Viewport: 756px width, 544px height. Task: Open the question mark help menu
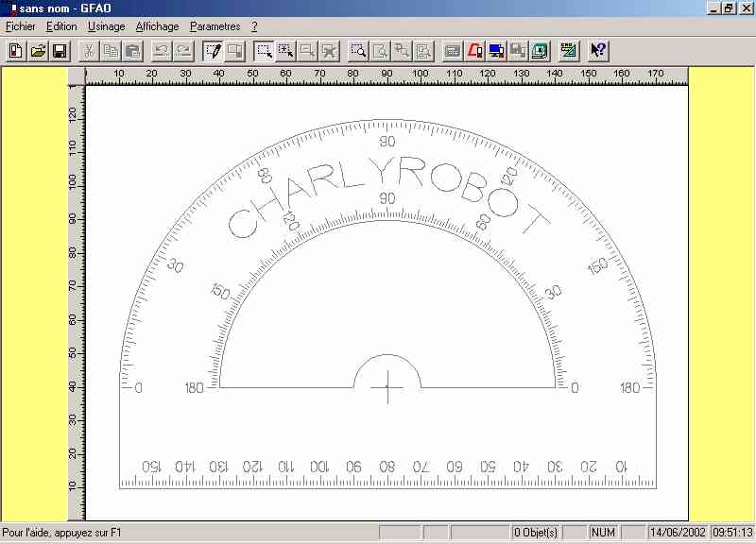[254, 26]
